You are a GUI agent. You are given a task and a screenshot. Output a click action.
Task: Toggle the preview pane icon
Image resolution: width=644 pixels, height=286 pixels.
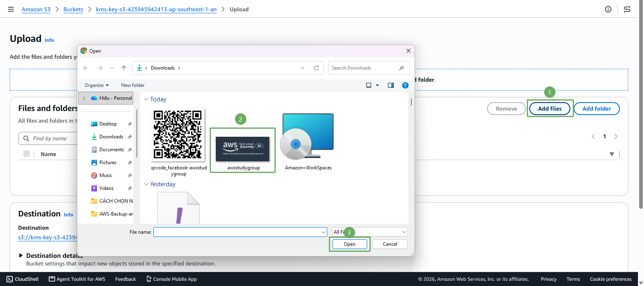(x=390, y=85)
